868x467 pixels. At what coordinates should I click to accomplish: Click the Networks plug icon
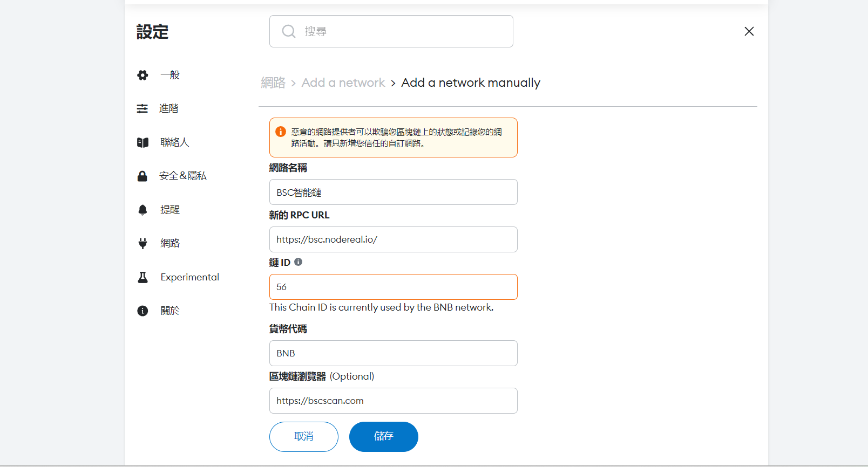pyautogui.click(x=143, y=243)
